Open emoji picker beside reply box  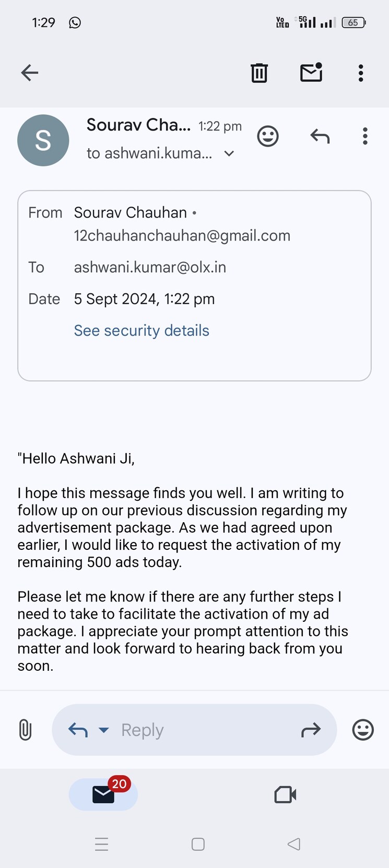tap(363, 730)
